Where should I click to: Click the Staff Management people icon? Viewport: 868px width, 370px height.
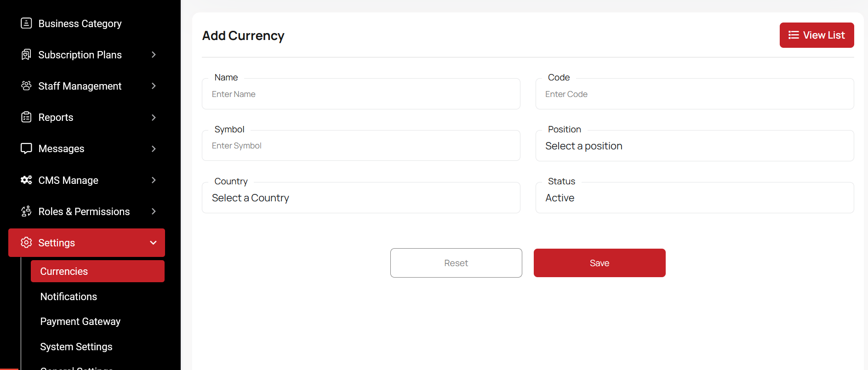26,86
